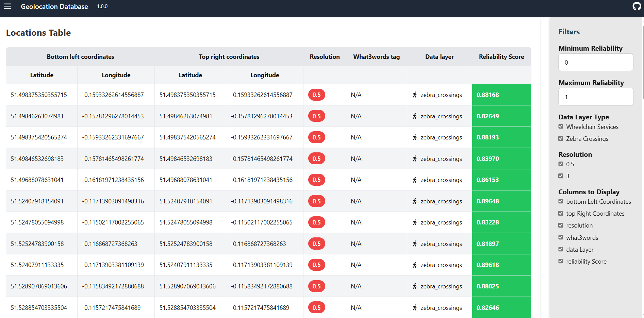Click pedestrian icon in the 0.89648 row
The image size is (644, 318).
coord(414,201)
